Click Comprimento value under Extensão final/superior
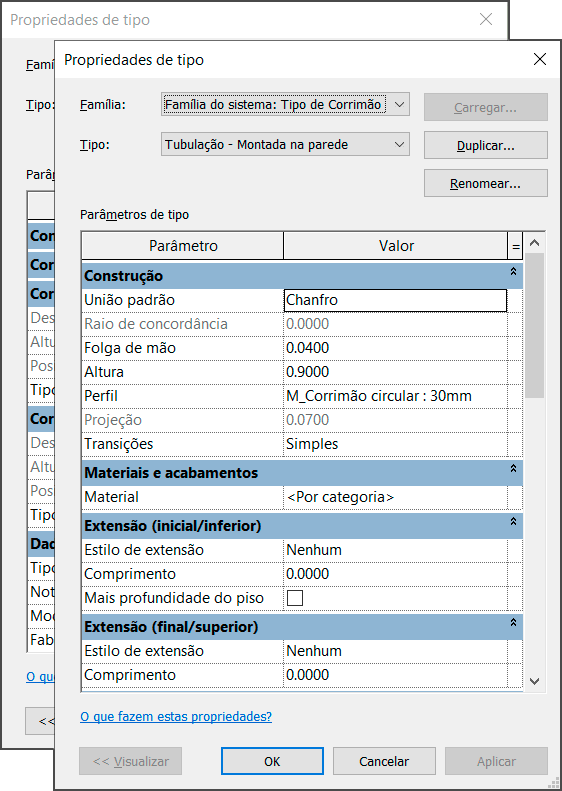 coord(395,675)
